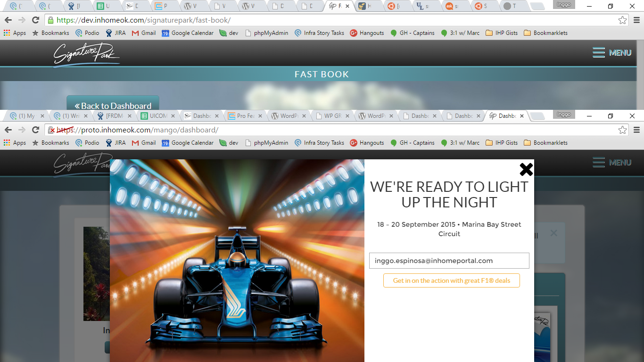This screenshot has height=362, width=644.
Task: Open phpMyAdmin bookmark in the dev.inhomeok window
Action: point(267,33)
